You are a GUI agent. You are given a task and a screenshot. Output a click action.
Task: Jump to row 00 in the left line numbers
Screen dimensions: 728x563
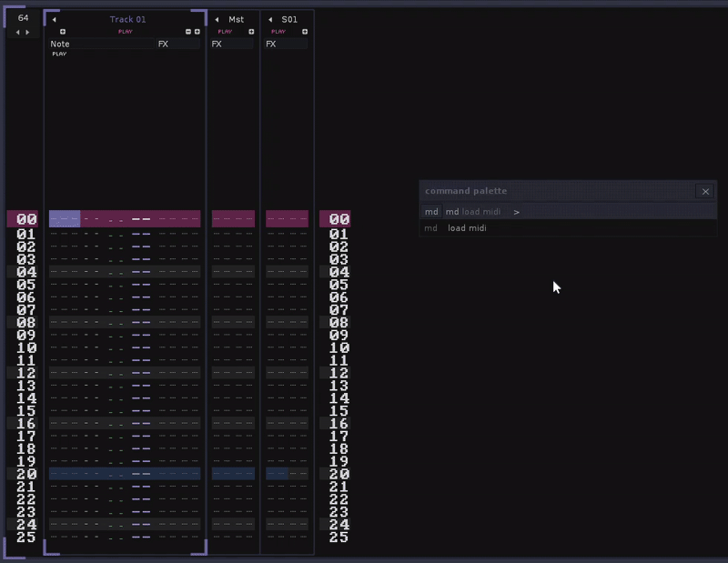pyautogui.click(x=26, y=219)
